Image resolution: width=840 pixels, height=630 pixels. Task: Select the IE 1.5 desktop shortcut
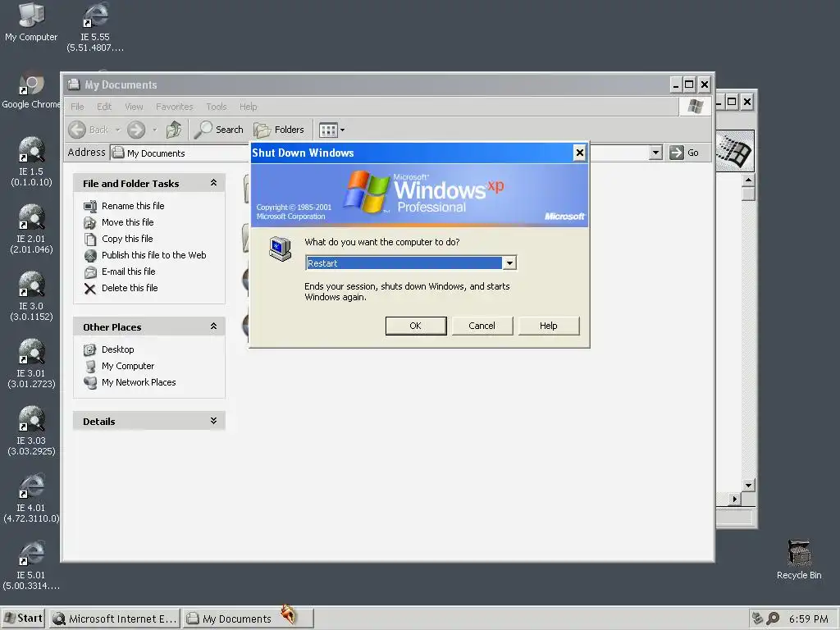[31, 161]
